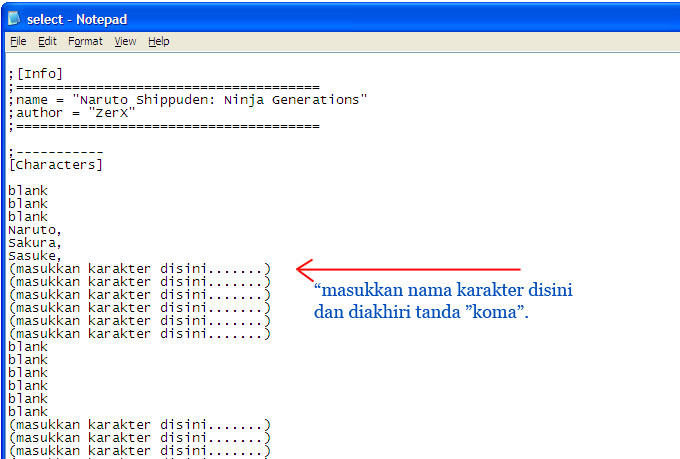Click the 'Sakura,' line

(x=35, y=243)
